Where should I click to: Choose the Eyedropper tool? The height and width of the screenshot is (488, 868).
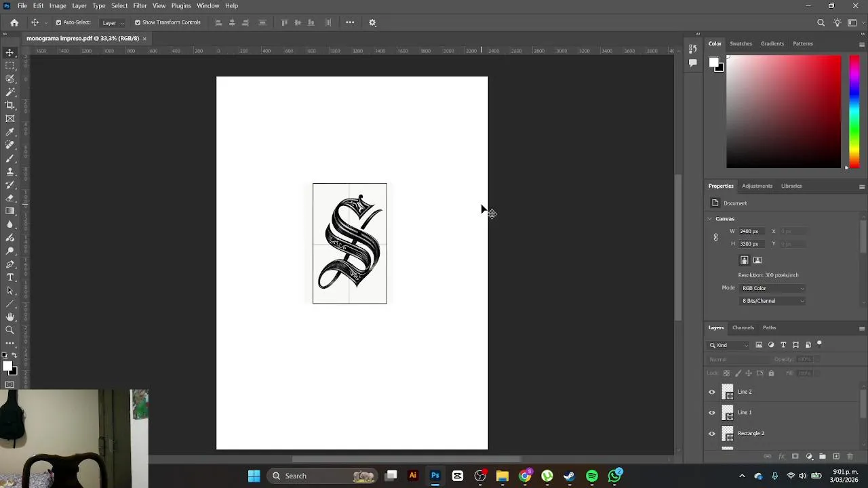[10, 131]
